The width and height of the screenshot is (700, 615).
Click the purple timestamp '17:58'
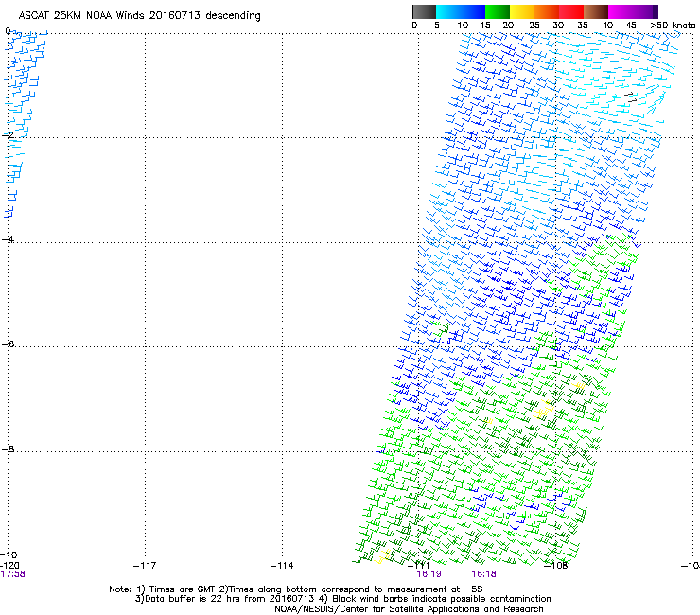tap(13, 574)
